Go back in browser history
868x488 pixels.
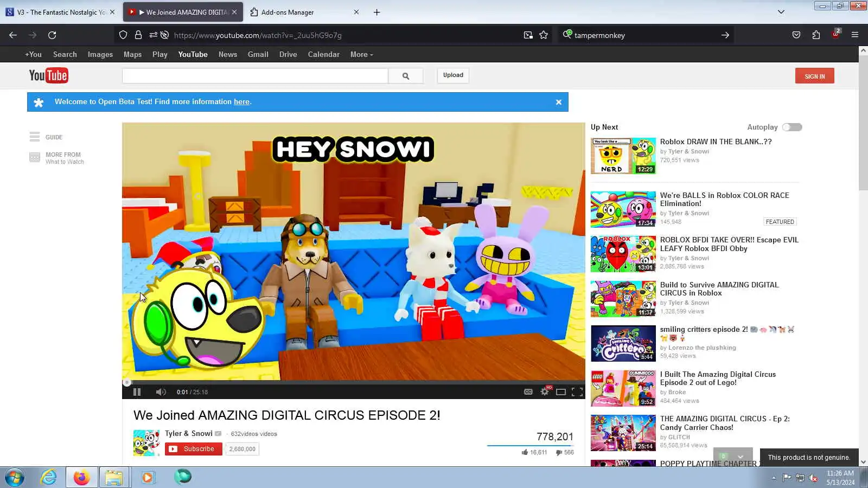click(13, 35)
